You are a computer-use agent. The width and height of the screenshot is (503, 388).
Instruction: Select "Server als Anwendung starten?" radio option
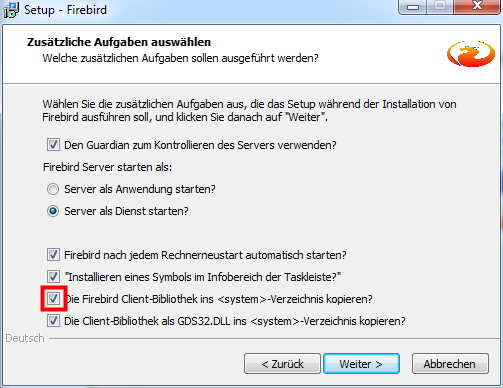pyautogui.click(x=53, y=189)
